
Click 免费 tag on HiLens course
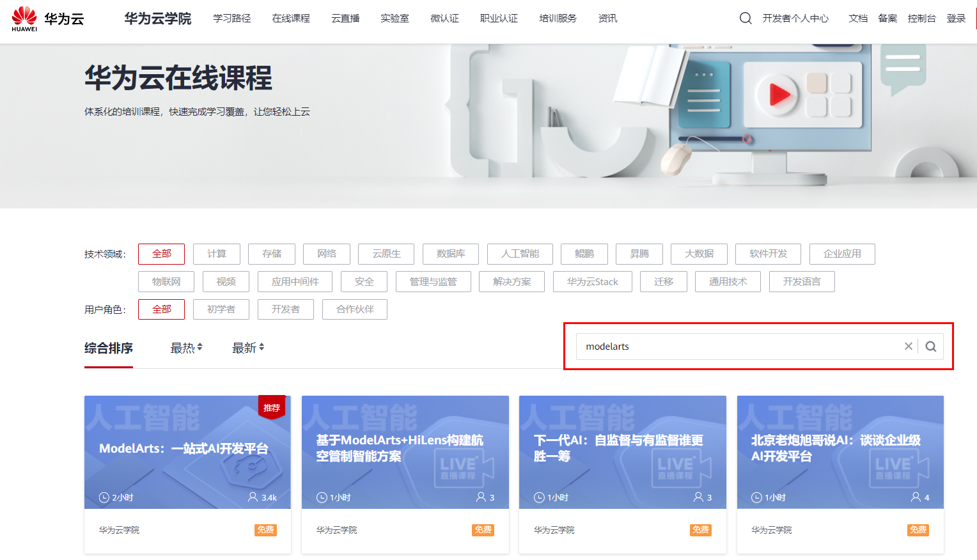click(483, 530)
